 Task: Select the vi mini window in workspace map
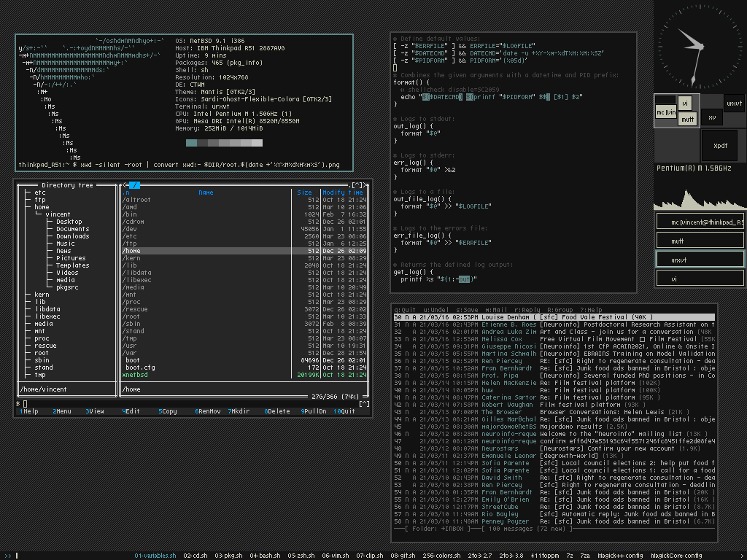[684, 104]
